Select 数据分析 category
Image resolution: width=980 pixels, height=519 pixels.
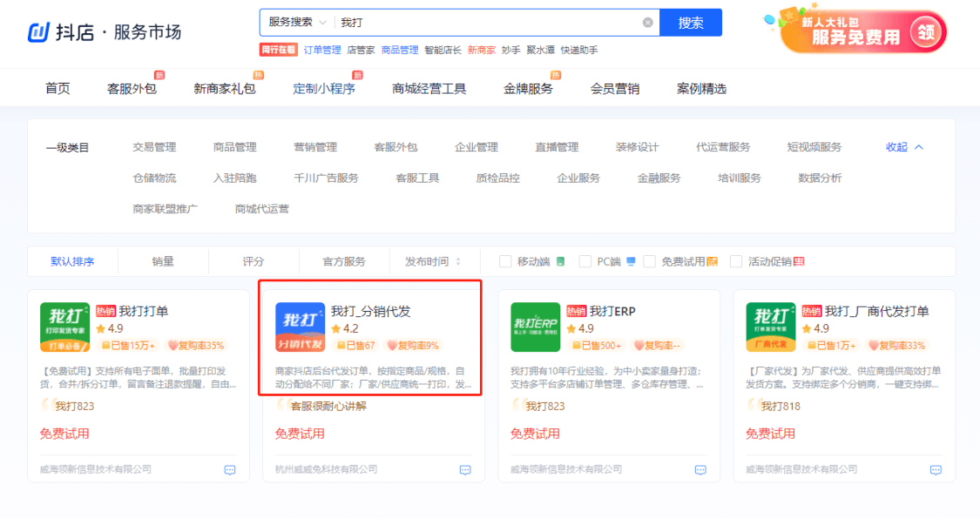[820, 178]
